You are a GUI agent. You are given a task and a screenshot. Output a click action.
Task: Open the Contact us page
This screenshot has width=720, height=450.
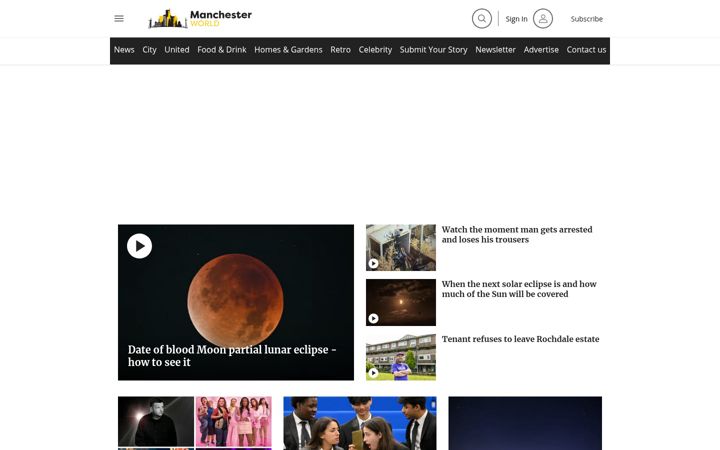click(x=586, y=50)
